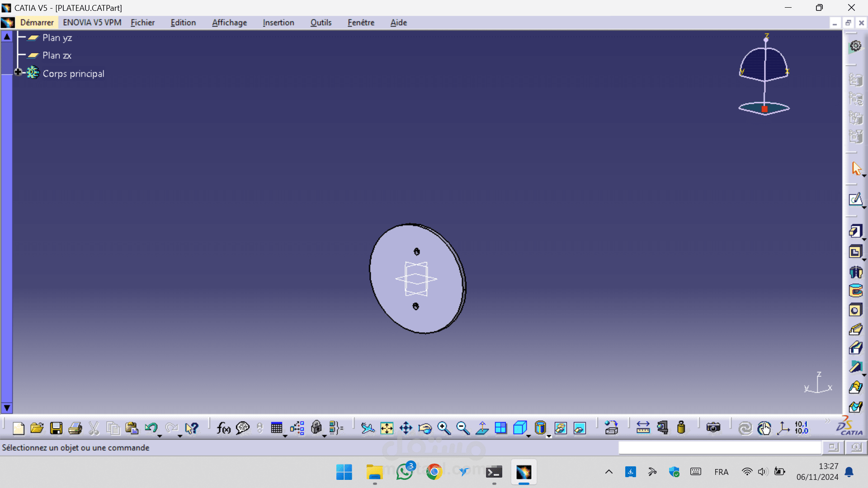
Task: Click the Normal View icon
Action: 482,428
